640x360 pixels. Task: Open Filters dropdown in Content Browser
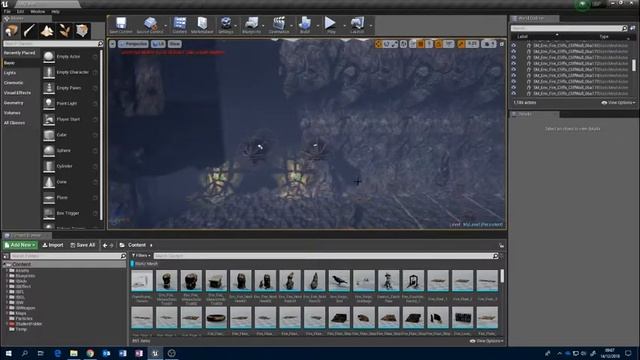(x=141, y=256)
